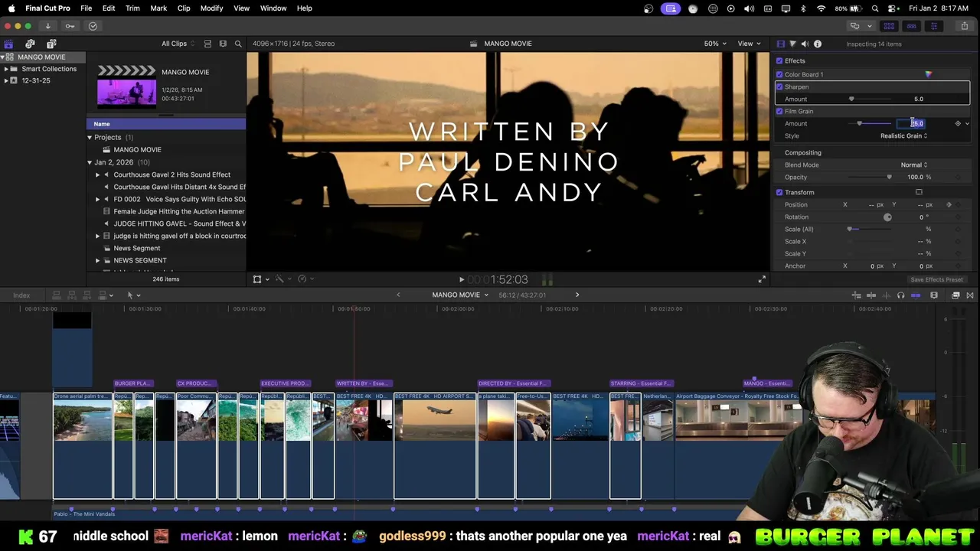
Task: Open MANGO MOVIE timeline history dropdown
Action: 460,295
